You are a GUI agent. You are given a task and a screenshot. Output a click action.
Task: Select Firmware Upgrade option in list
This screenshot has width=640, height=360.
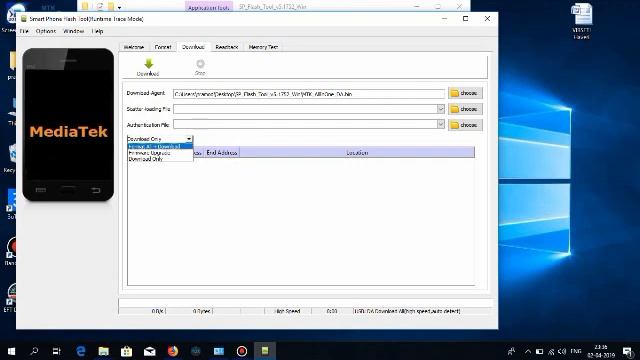(x=160, y=153)
